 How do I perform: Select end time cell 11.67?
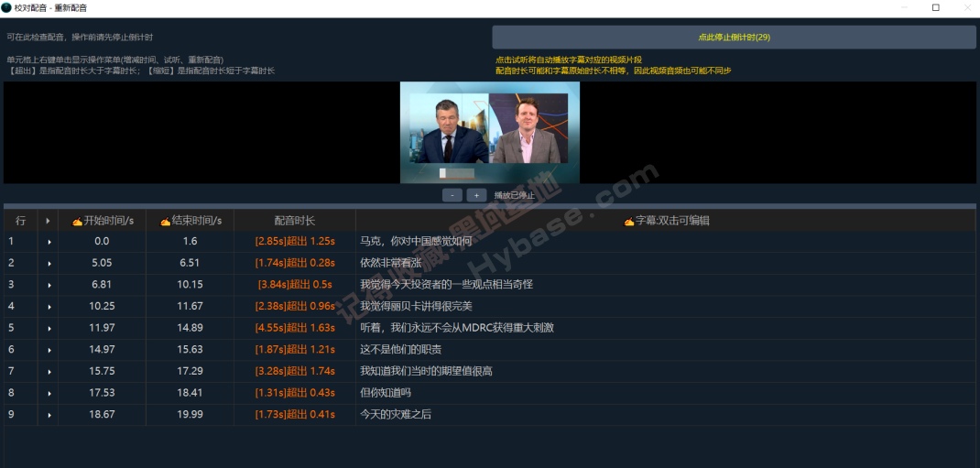190,306
